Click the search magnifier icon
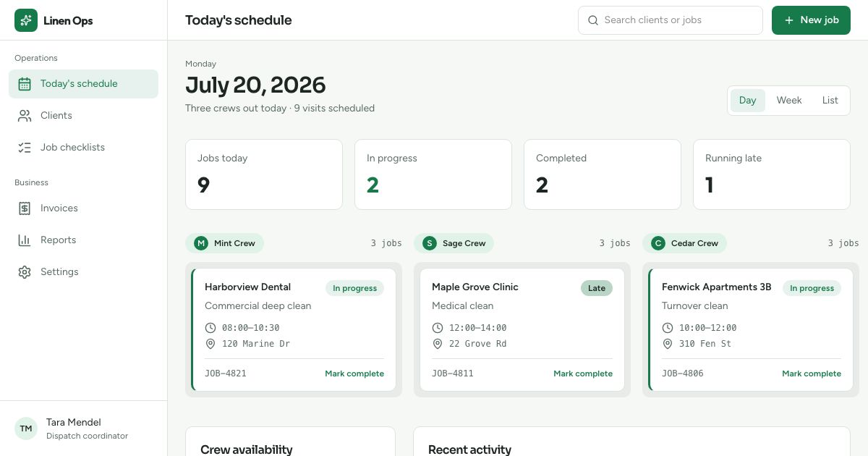 coord(593,20)
